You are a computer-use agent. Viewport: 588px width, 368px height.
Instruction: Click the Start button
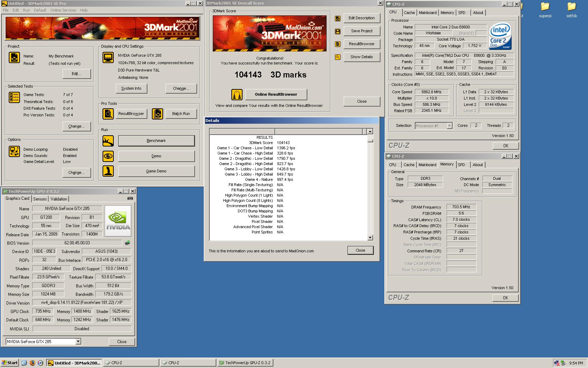(10, 363)
